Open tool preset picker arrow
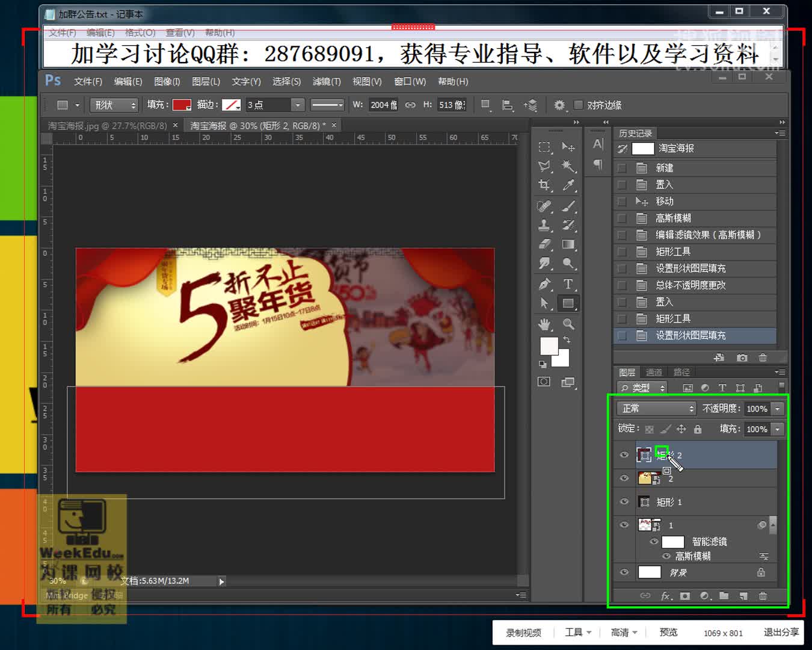Viewport: 812px width, 650px height. (77, 105)
